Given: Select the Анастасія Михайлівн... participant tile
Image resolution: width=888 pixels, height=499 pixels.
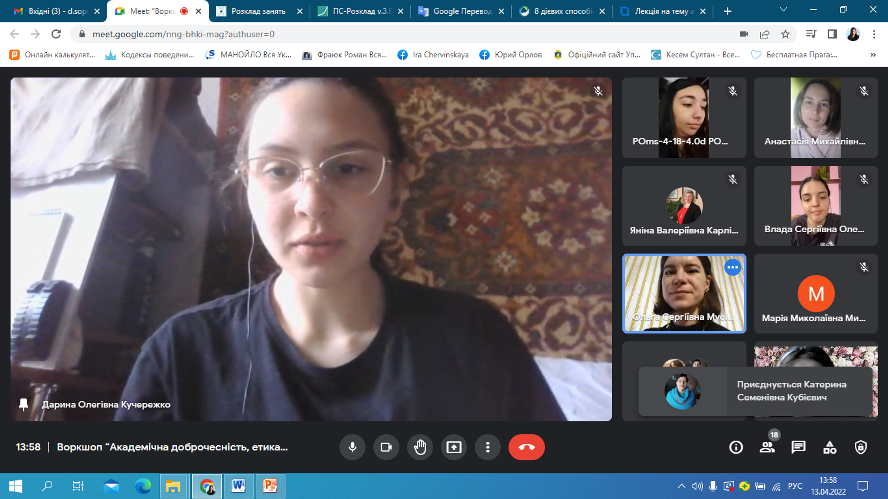Looking at the screenshot, I should 816,118.
